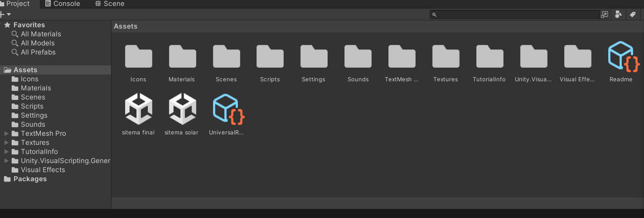Expand the TextMesh Pro folder arrow

point(6,134)
